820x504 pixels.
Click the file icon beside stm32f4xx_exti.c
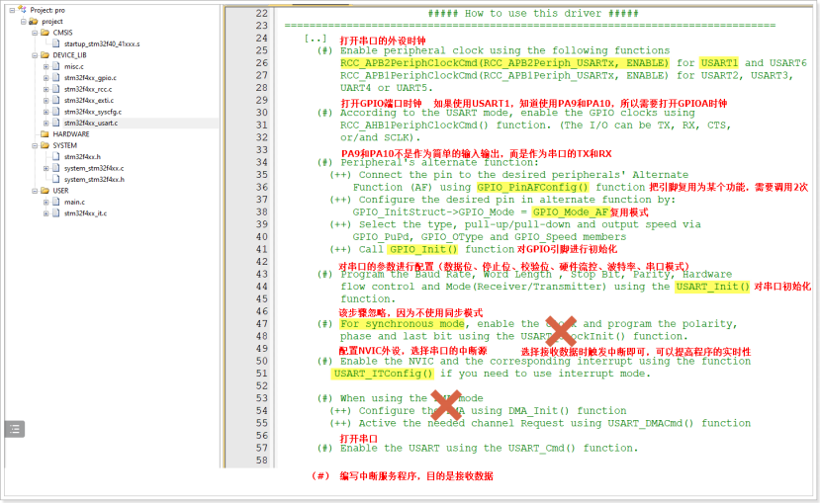pyautogui.click(x=56, y=100)
